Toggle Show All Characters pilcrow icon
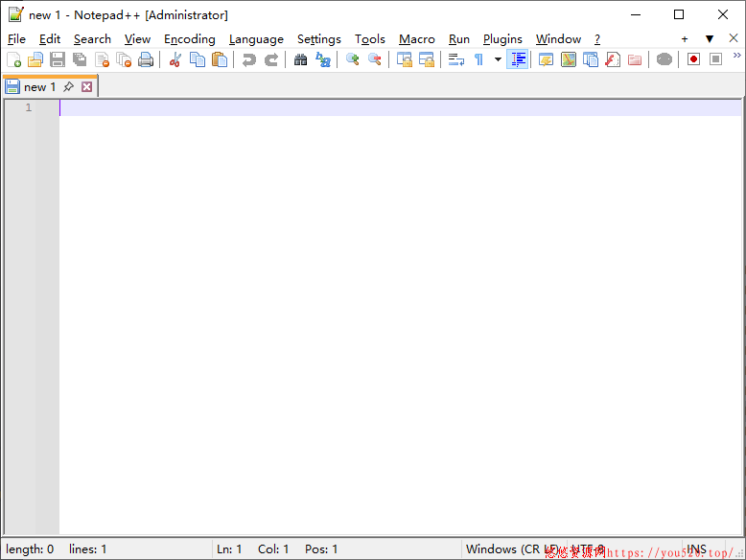This screenshot has height=560, width=746. coord(478,60)
